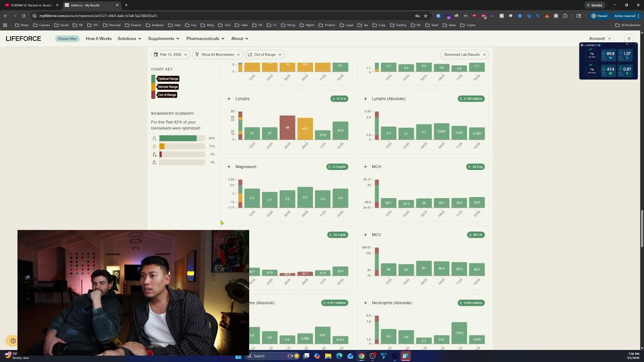Open Copilot from the taskbar
Screen dimensions: 644x362
click(317, 356)
